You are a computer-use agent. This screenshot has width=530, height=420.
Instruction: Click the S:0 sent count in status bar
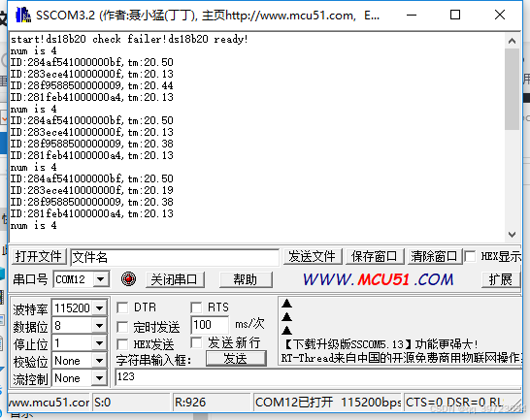pos(131,403)
